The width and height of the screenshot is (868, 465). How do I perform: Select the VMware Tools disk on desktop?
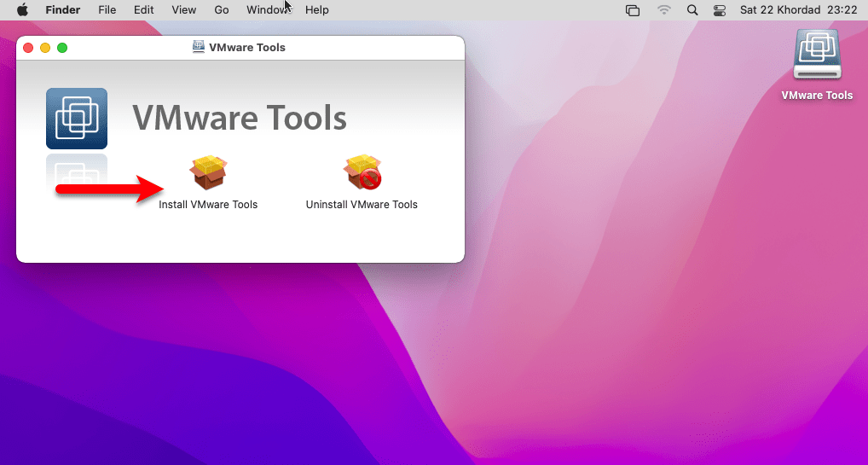click(x=817, y=55)
